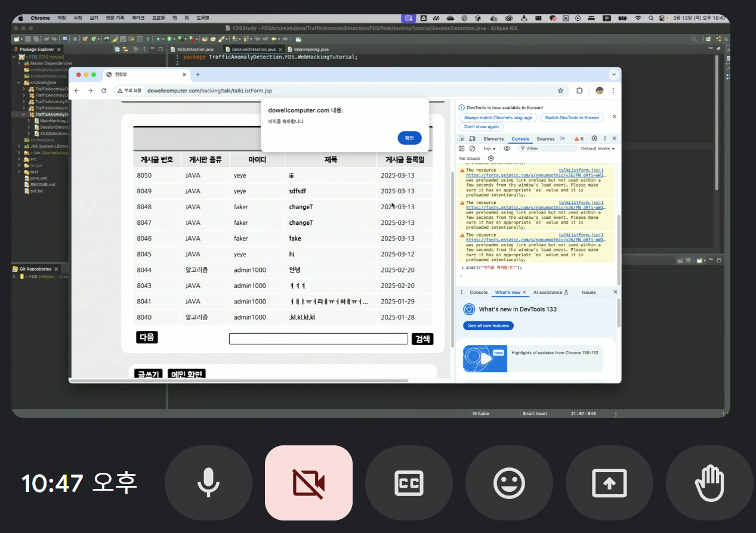The height and width of the screenshot is (533, 756).
Task: Click Switch DevTools to Korean
Action: pos(572,117)
